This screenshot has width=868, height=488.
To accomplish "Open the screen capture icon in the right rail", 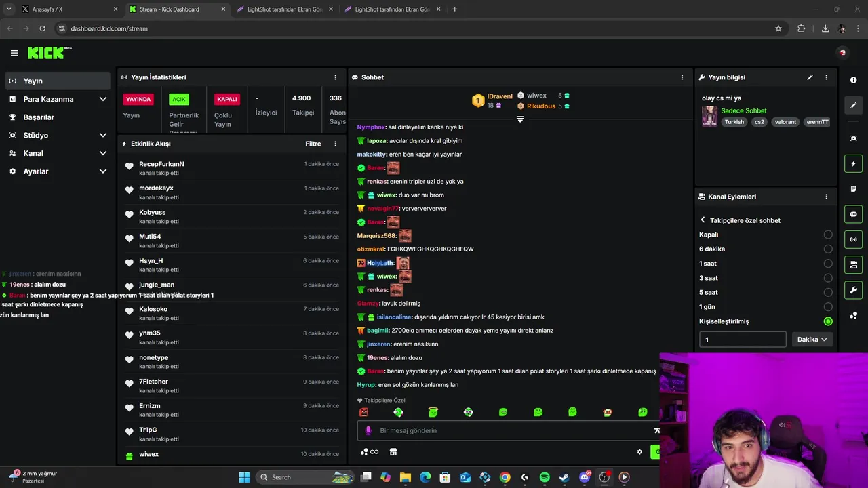I will 853,138.
